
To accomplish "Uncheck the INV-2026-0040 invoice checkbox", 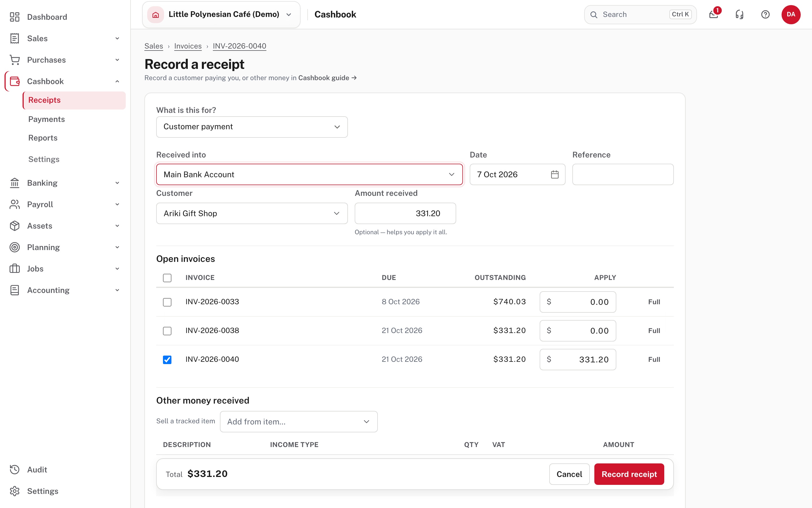I will coord(167,360).
